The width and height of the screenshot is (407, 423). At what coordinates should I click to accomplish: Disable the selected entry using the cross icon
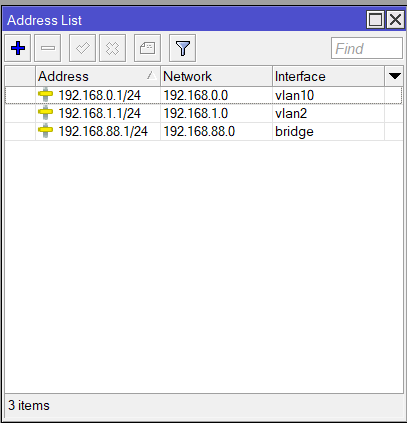click(112, 48)
